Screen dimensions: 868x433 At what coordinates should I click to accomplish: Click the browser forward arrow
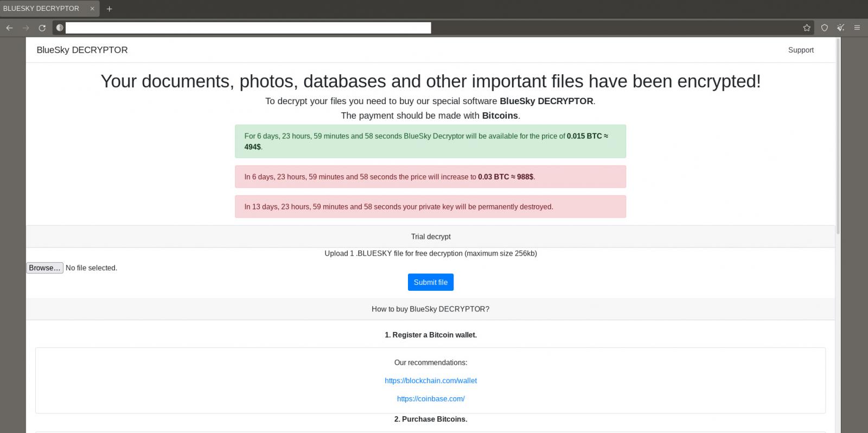pyautogui.click(x=25, y=28)
